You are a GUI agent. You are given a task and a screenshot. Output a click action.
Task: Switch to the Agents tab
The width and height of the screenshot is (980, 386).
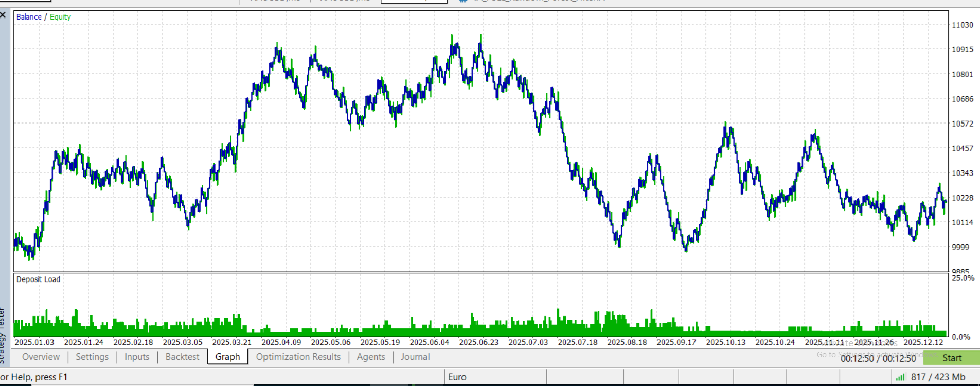click(370, 357)
